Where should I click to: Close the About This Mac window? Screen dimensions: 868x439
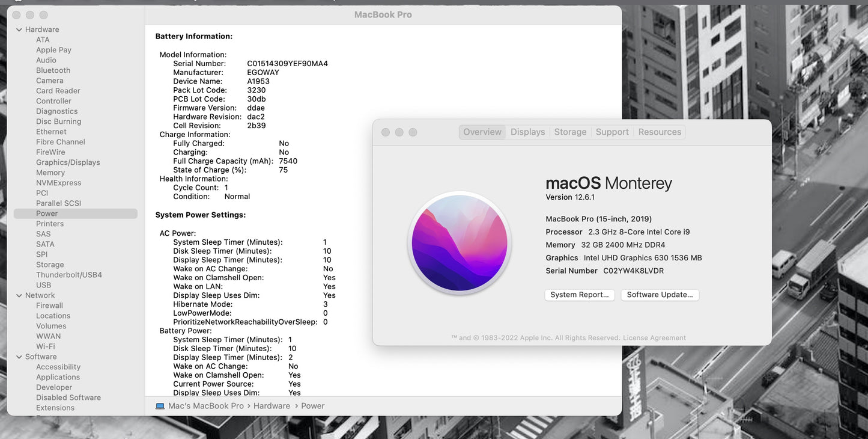click(386, 132)
